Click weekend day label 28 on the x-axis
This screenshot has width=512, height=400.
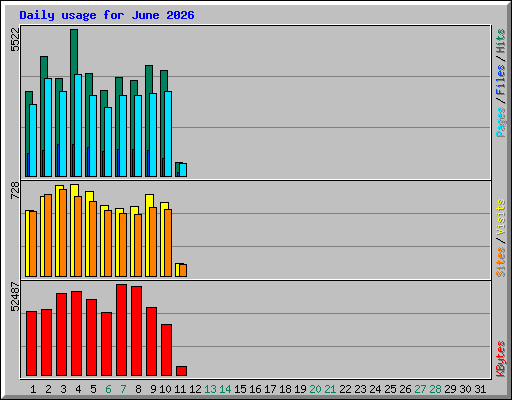click(x=435, y=389)
